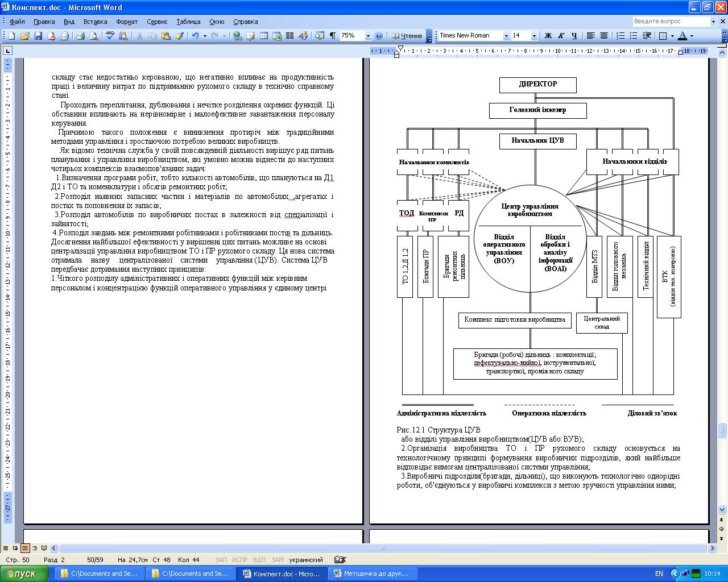This screenshot has height=582, width=728.
Task: Insert an Excel worksheet
Action: coord(277,36)
